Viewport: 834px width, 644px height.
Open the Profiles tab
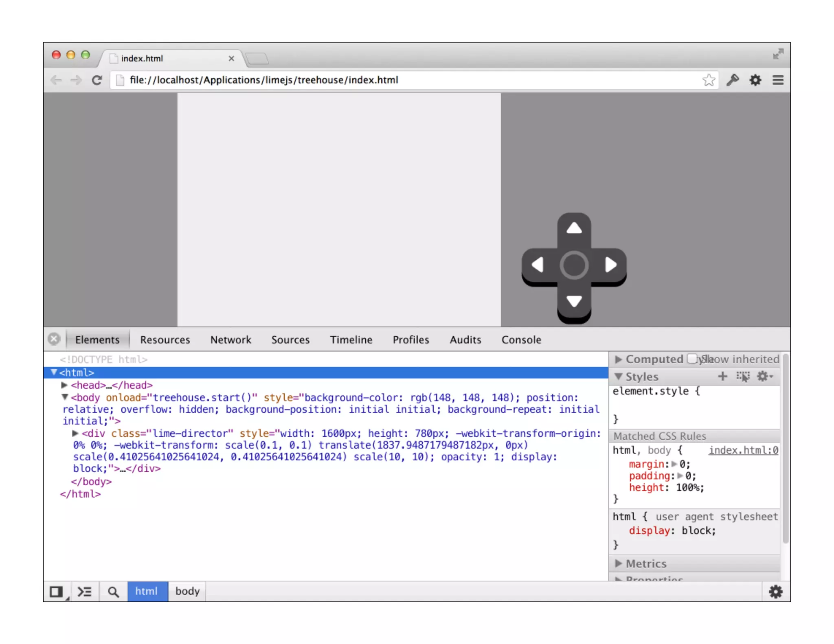411,340
